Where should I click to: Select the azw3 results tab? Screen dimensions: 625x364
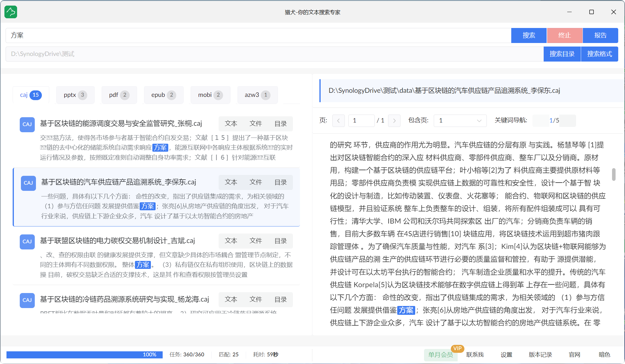tap(257, 95)
